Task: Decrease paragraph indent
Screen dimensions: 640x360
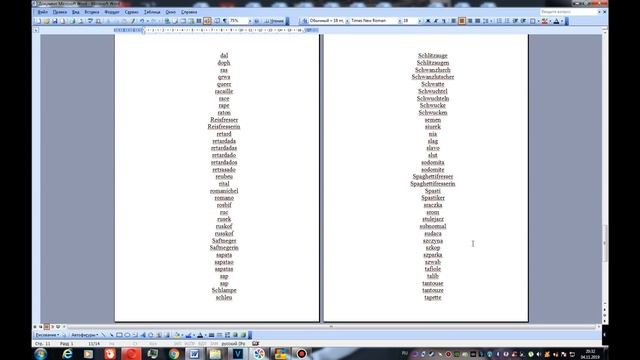Action: (516, 21)
